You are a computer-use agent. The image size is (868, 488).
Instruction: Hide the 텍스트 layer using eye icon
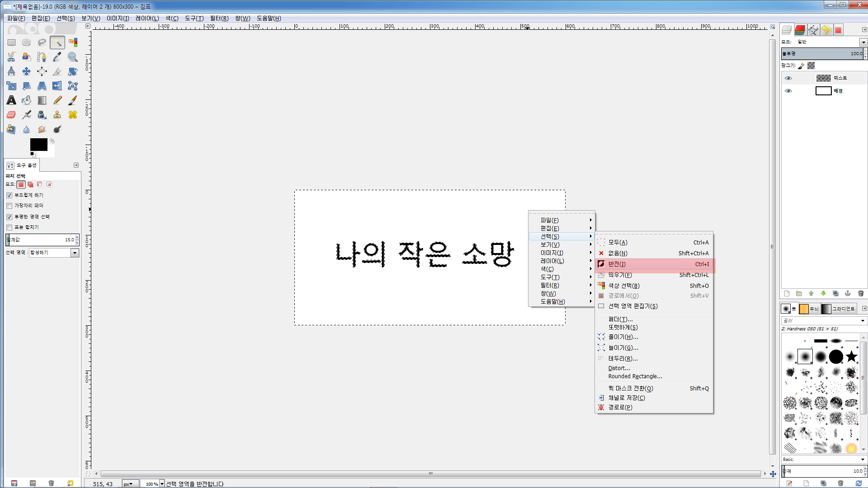pos(788,78)
